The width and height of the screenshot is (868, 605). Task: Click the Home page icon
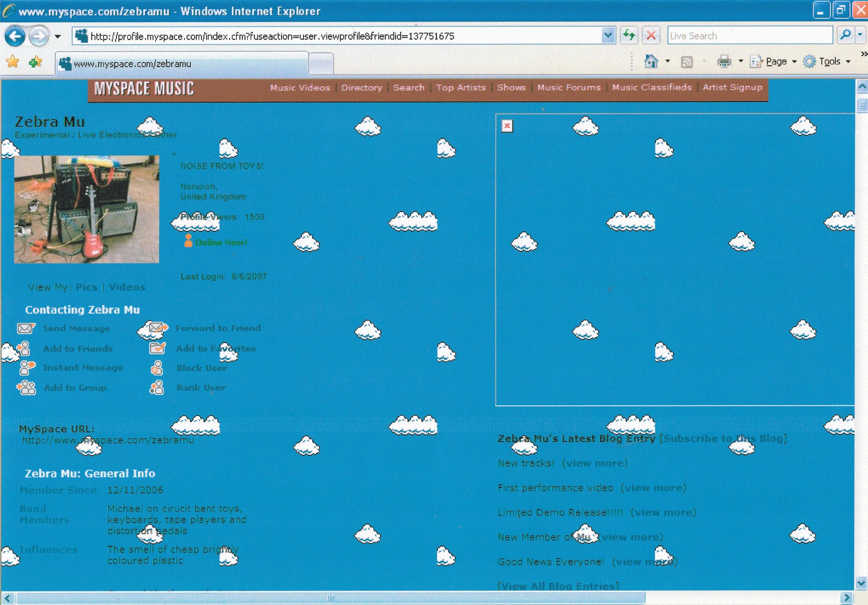tap(651, 61)
